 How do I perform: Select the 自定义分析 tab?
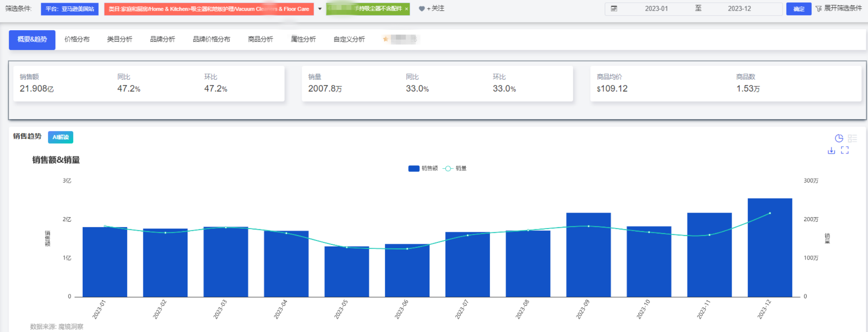(x=349, y=39)
